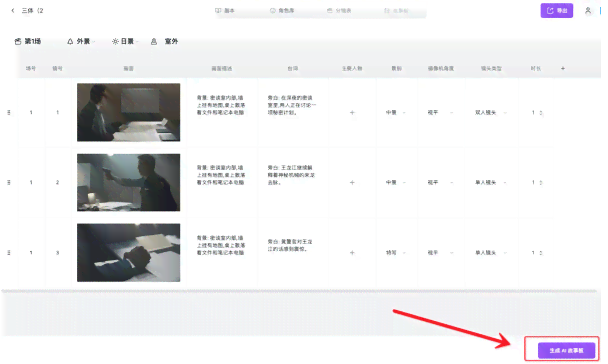The image size is (608, 364).
Task: Add a new column with plus icon
Action: point(563,68)
